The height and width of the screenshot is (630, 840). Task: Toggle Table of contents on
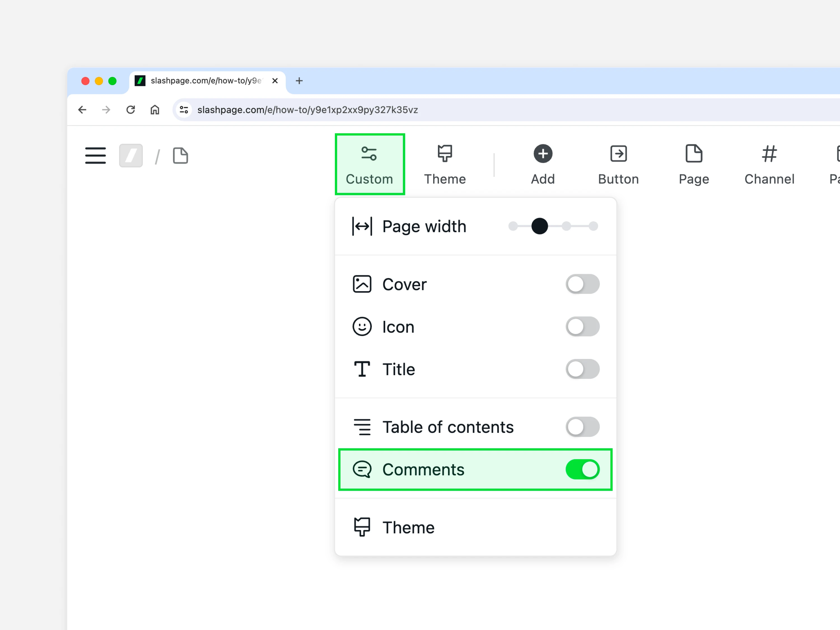coord(582,427)
